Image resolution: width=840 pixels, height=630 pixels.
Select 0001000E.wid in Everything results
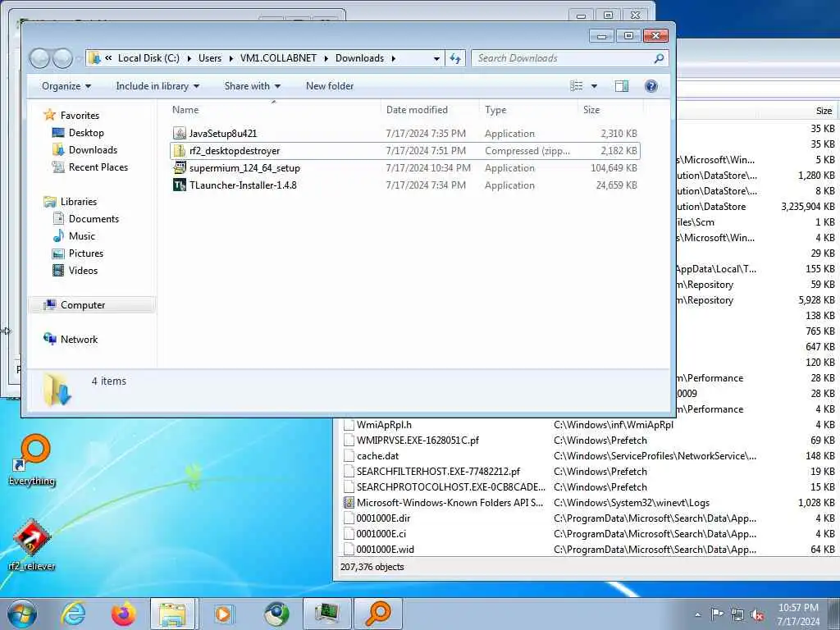click(385, 549)
